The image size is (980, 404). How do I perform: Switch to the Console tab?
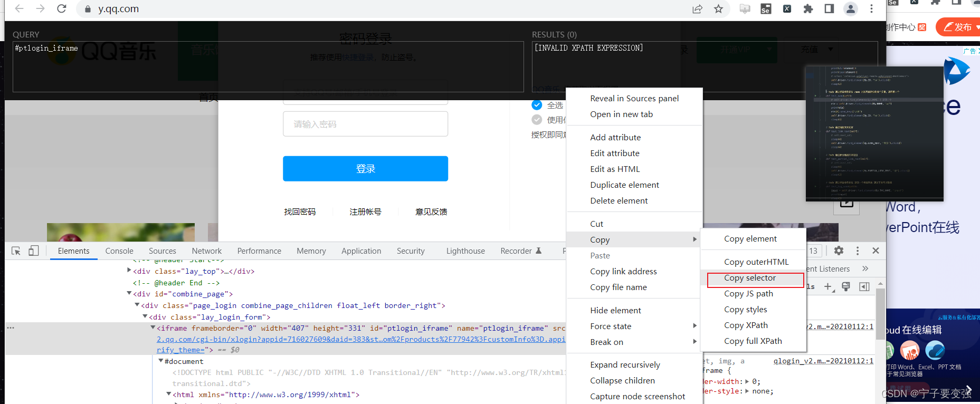tap(119, 251)
